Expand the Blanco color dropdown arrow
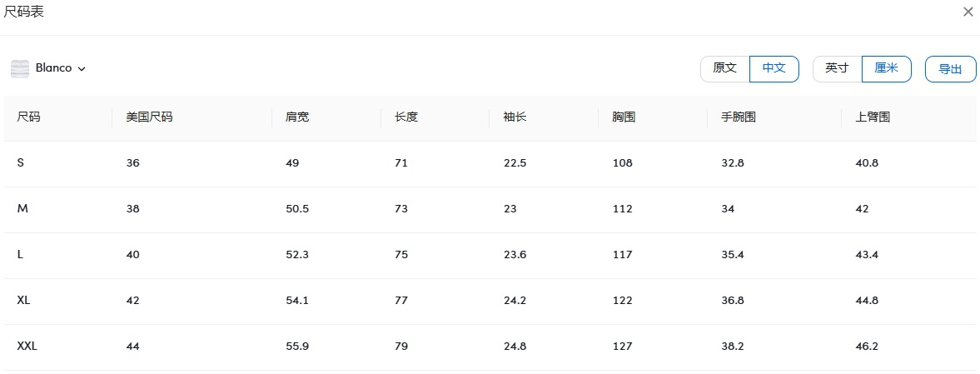 pyautogui.click(x=82, y=69)
